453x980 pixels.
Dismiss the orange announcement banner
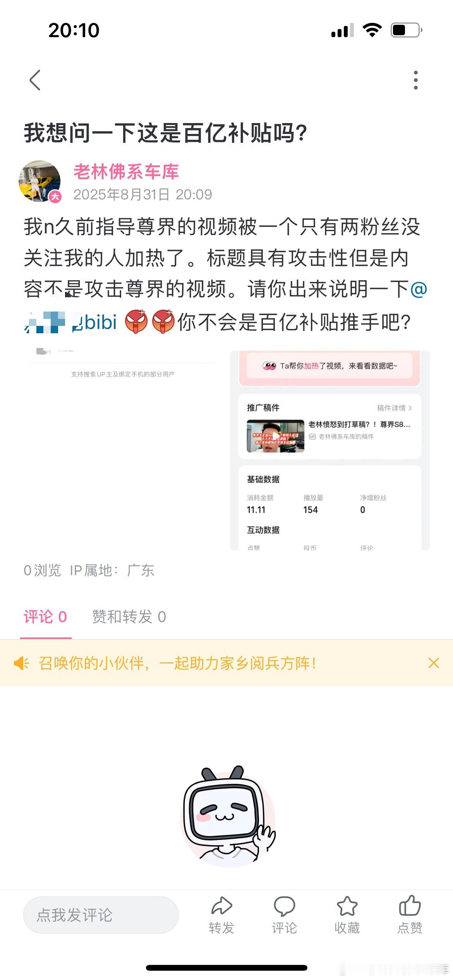click(x=434, y=663)
